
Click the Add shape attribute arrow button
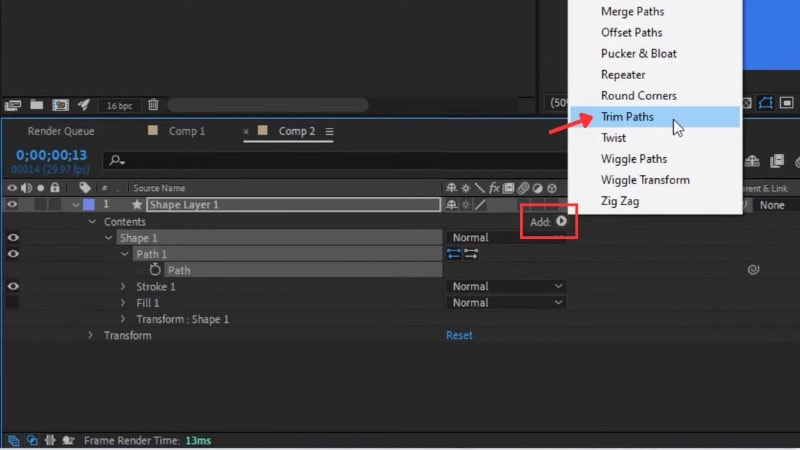[561, 221]
